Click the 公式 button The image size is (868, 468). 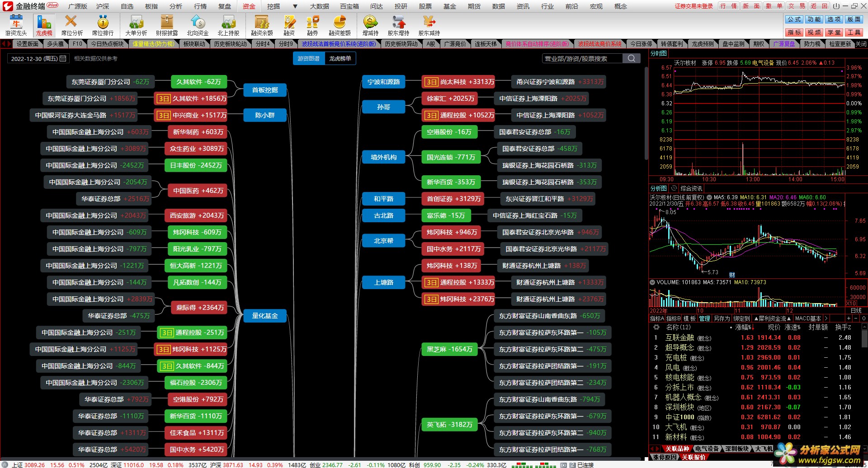pos(794,19)
